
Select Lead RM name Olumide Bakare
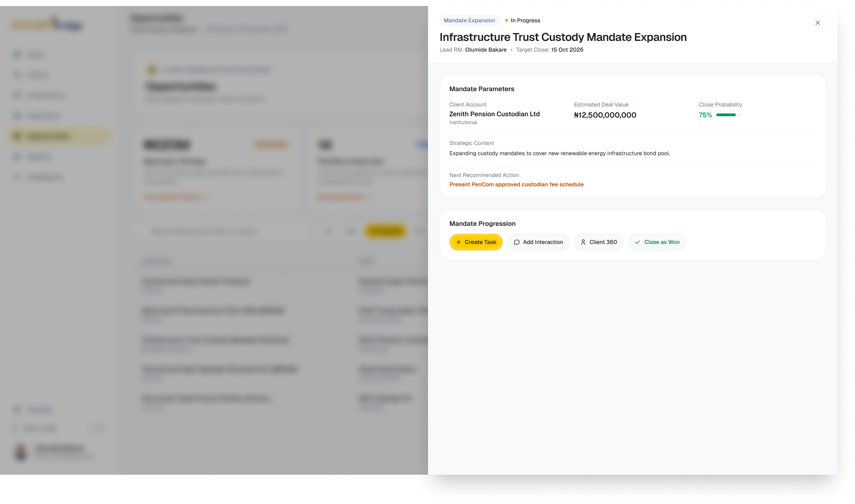pyautogui.click(x=486, y=50)
